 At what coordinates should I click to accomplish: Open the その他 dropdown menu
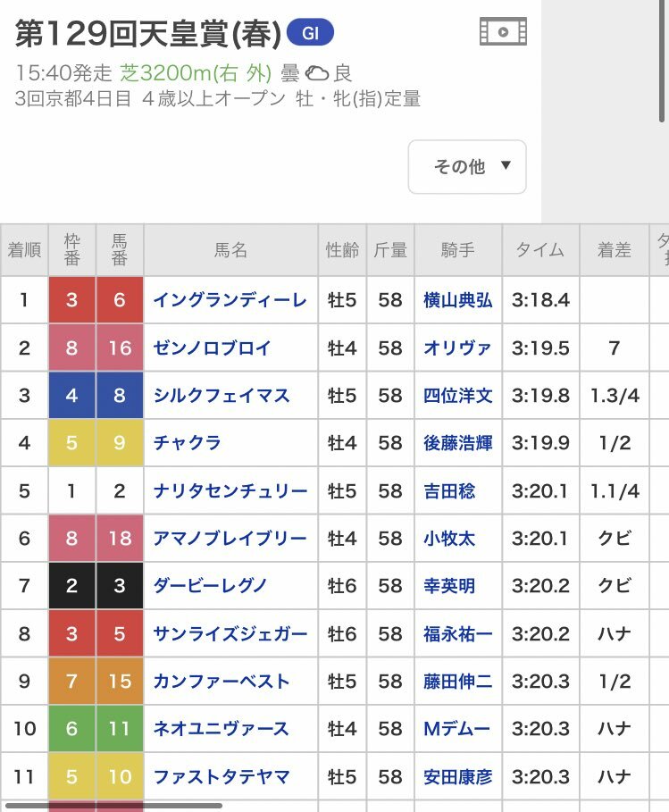point(467,167)
